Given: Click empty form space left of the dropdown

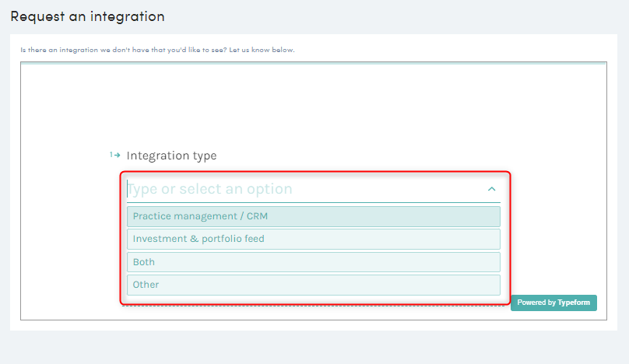Looking at the screenshot, I should click(70, 233).
